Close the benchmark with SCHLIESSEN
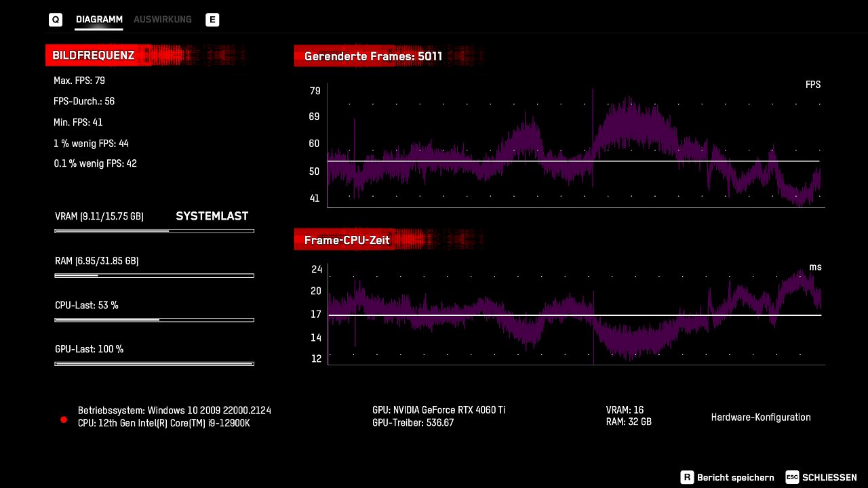Viewport: 868px width, 488px height. point(829,478)
